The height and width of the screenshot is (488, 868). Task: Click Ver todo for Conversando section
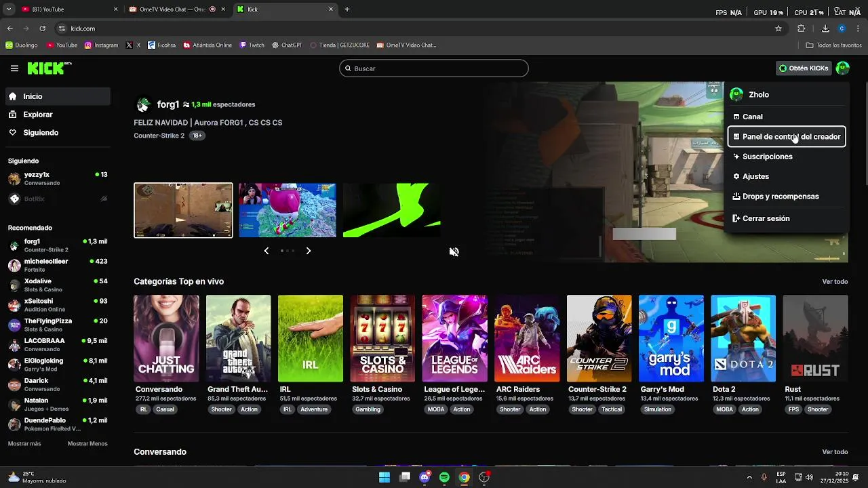click(x=835, y=452)
